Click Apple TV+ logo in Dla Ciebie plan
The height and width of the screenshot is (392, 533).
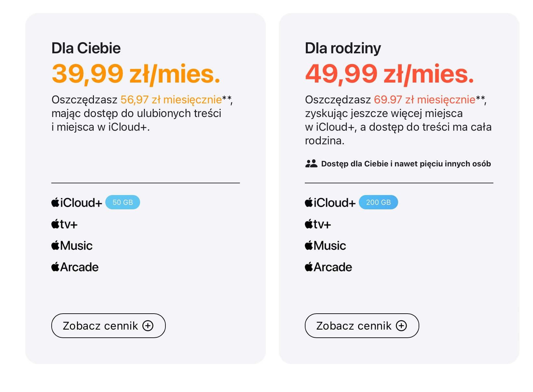pyautogui.click(x=64, y=224)
